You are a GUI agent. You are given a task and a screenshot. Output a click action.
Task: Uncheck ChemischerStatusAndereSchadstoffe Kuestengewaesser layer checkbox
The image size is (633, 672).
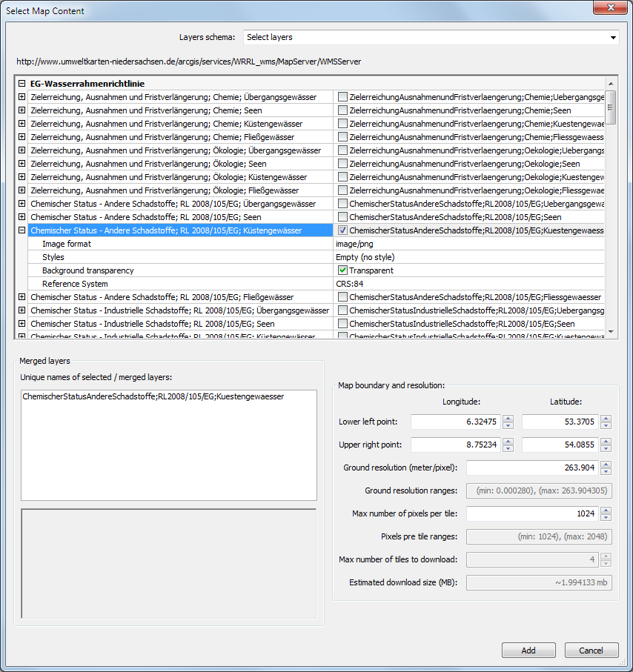coord(342,230)
